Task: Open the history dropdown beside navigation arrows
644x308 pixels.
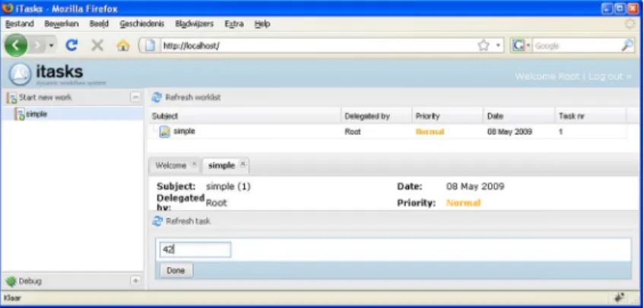Action: click(52, 46)
